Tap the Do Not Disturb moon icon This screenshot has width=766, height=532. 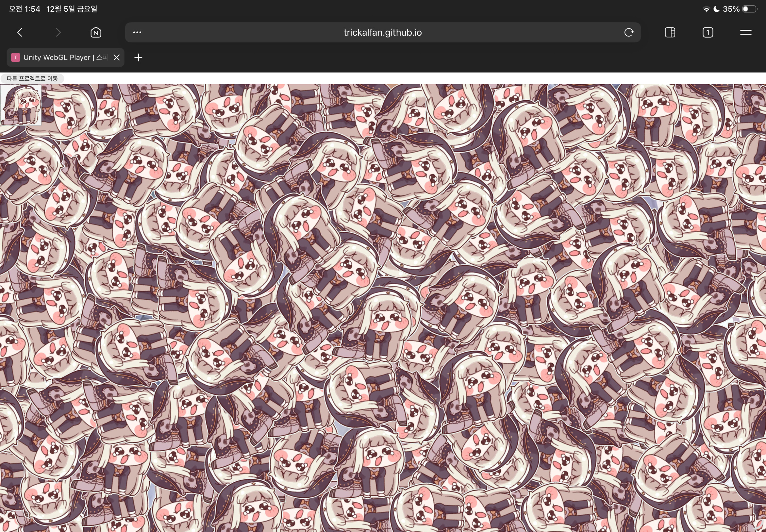tap(716, 9)
